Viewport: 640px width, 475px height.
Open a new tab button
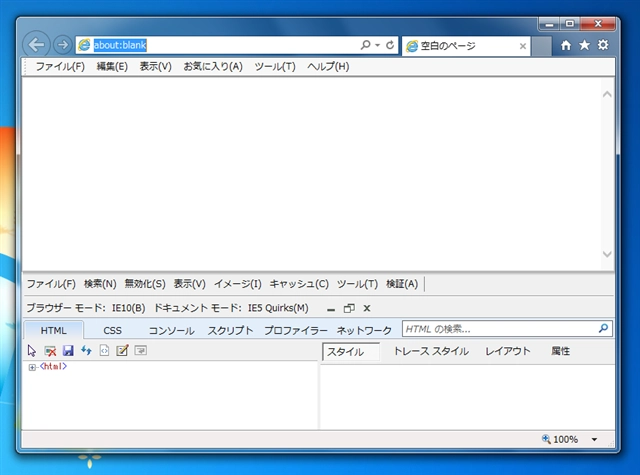[x=542, y=46]
